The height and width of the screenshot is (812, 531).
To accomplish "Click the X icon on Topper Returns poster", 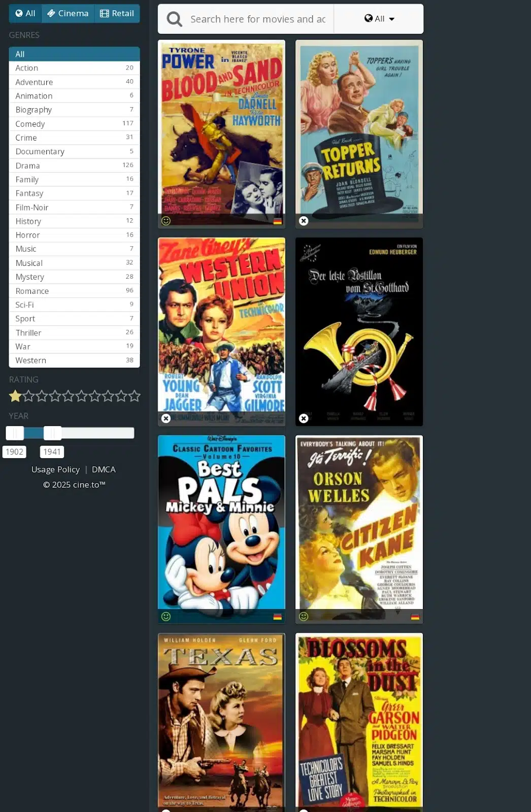I will 304,221.
